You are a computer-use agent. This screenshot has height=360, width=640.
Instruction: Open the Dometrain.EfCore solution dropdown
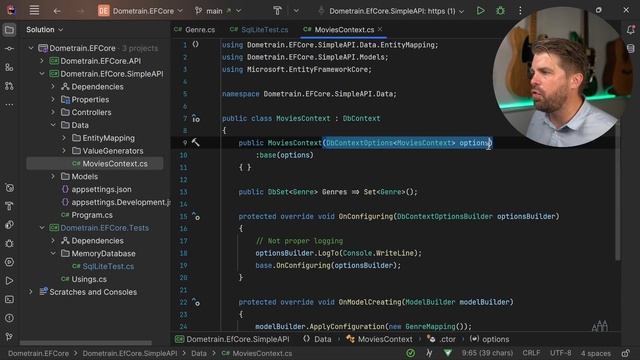coord(140,11)
